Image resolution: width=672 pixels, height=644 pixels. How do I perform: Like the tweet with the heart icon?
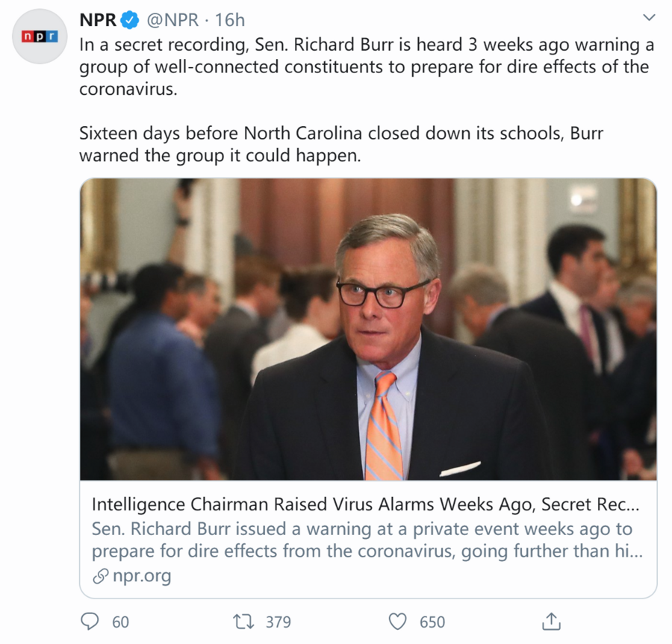coord(399,621)
